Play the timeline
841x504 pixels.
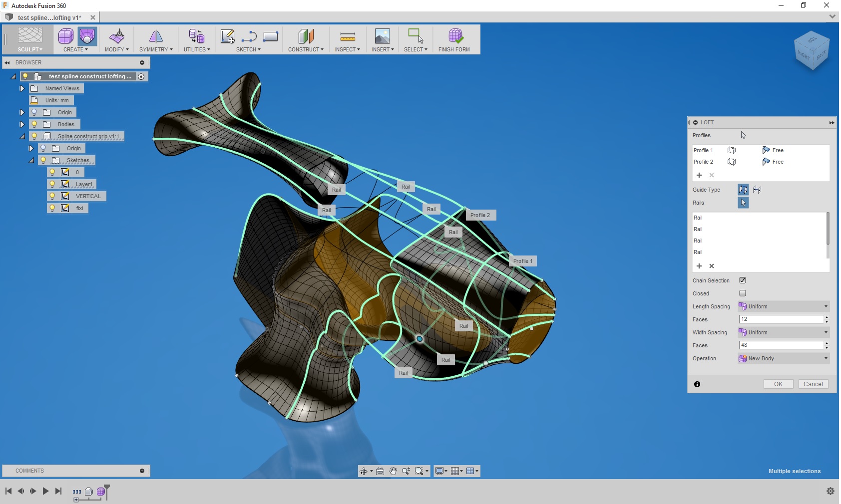point(45,491)
